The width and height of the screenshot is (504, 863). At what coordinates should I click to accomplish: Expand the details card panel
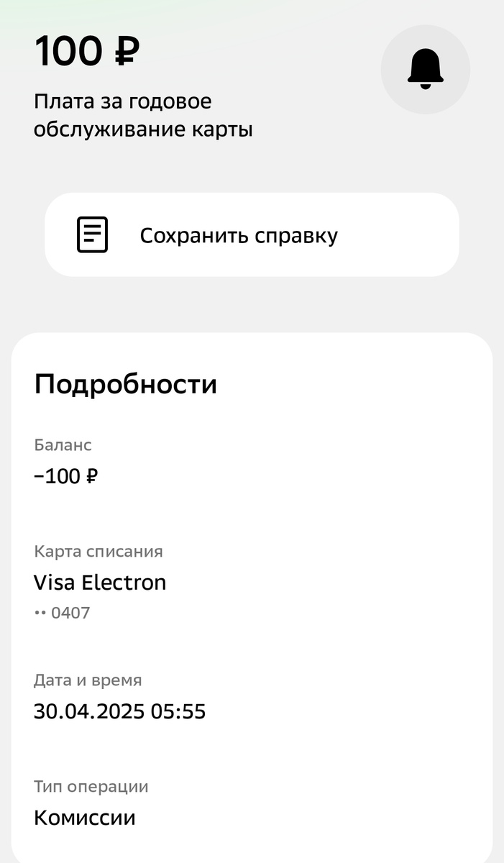pyautogui.click(x=252, y=597)
